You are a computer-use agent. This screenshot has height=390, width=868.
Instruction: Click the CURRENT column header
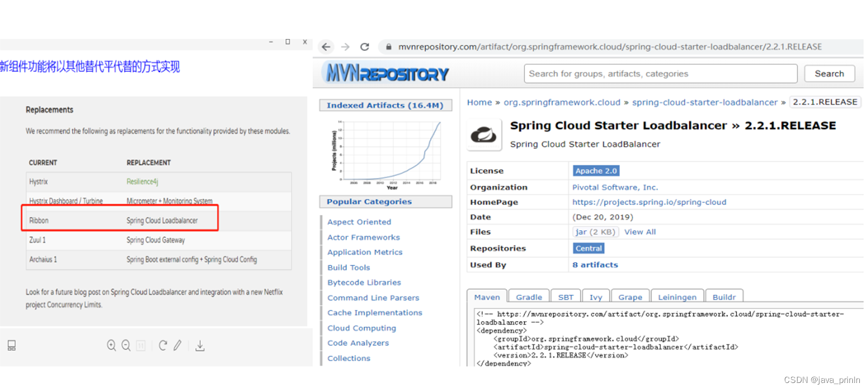(x=43, y=162)
